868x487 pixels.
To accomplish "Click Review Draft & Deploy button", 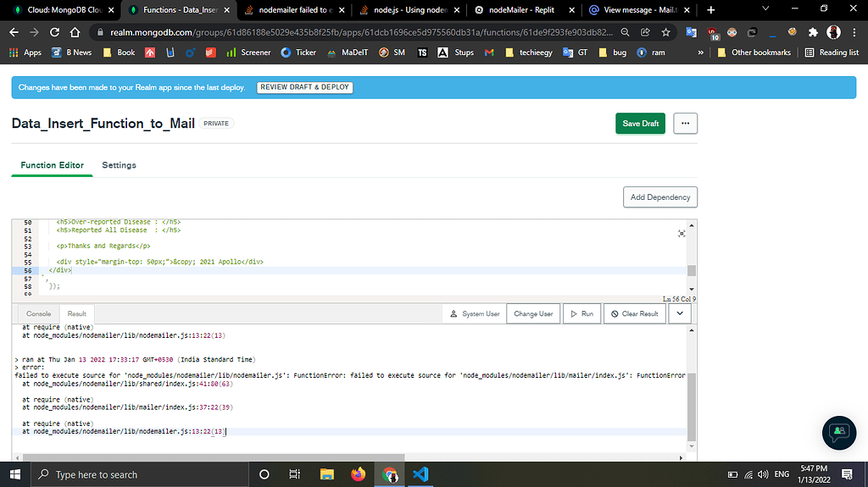I will (x=304, y=87).
